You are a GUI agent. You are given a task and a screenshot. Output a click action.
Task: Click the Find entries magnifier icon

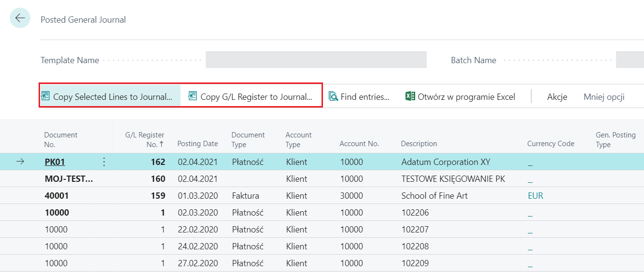click(333, 96)
